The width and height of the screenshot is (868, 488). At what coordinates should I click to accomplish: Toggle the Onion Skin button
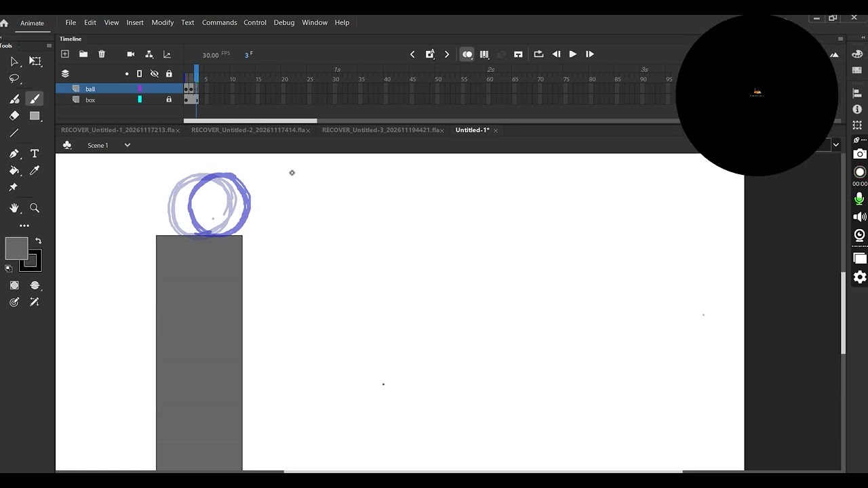[x=467, y=54]
